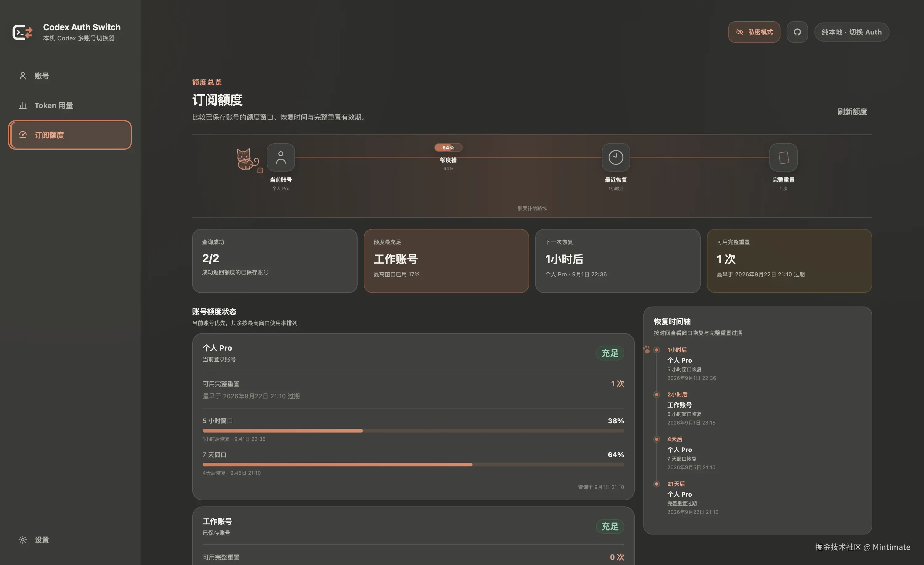Click the 可用完整重置 1 次 card
The width and height of the screenshot is (924, 565).
tap(789, 261)
